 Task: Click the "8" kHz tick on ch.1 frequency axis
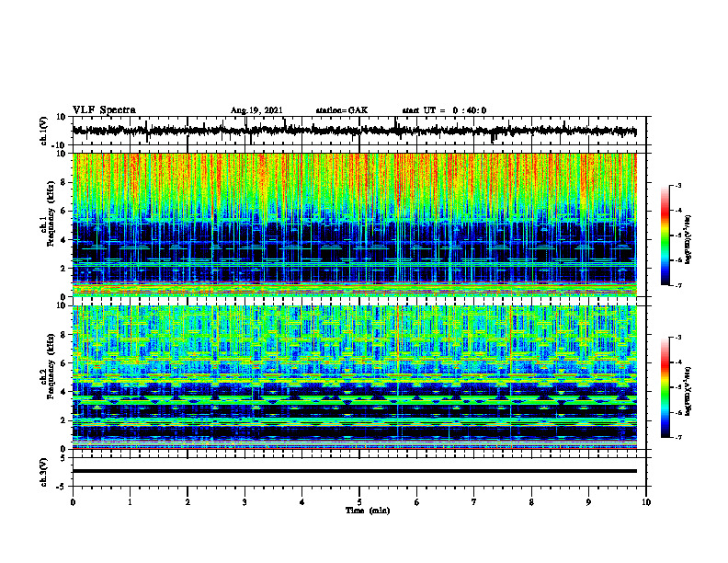(63, 182)
